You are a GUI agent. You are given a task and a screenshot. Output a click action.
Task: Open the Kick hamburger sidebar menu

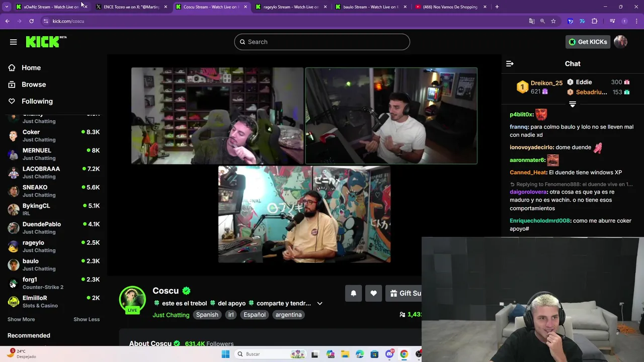[x=14, y=42]
